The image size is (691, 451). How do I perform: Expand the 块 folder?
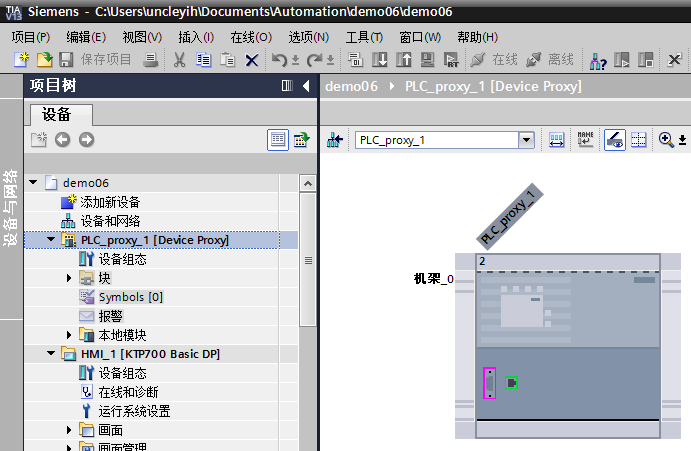pos(69,278)
